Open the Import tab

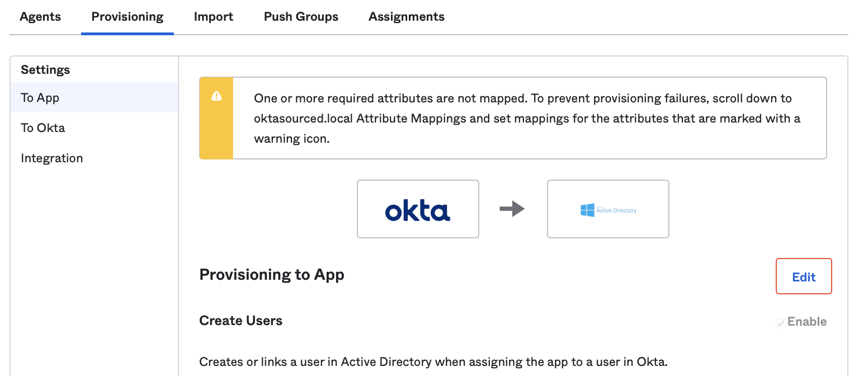click(214, 17)
